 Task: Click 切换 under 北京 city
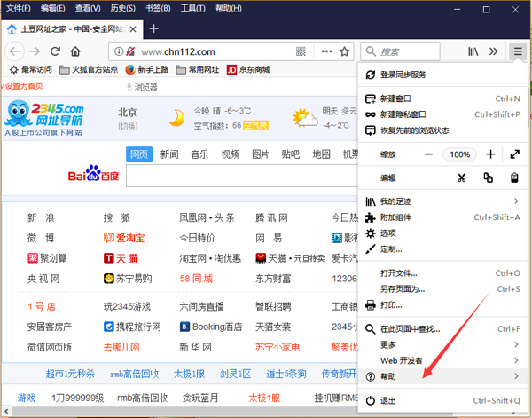point(128,126)
